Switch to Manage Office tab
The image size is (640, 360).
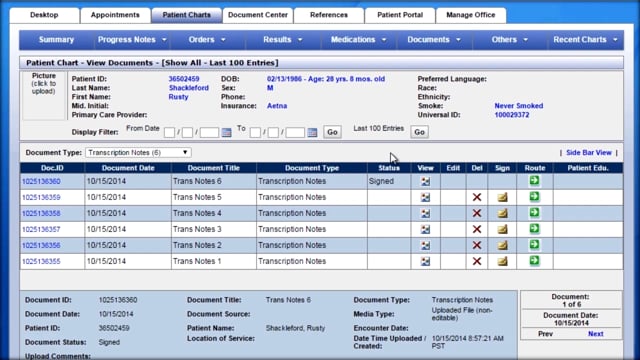471,15
